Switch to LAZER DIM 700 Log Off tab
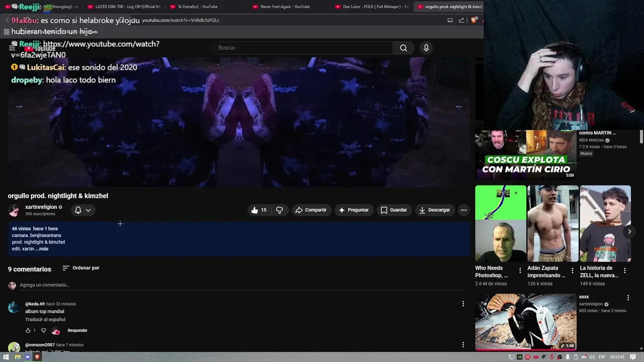Screen dimensions: 644x362 (x=123, y=7)
